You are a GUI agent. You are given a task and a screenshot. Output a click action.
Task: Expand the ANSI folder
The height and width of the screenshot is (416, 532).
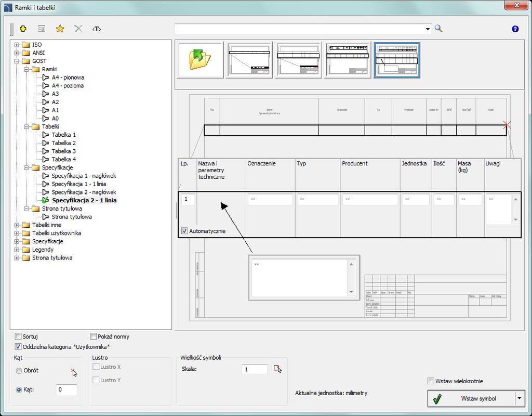click(x=16, y=53)
